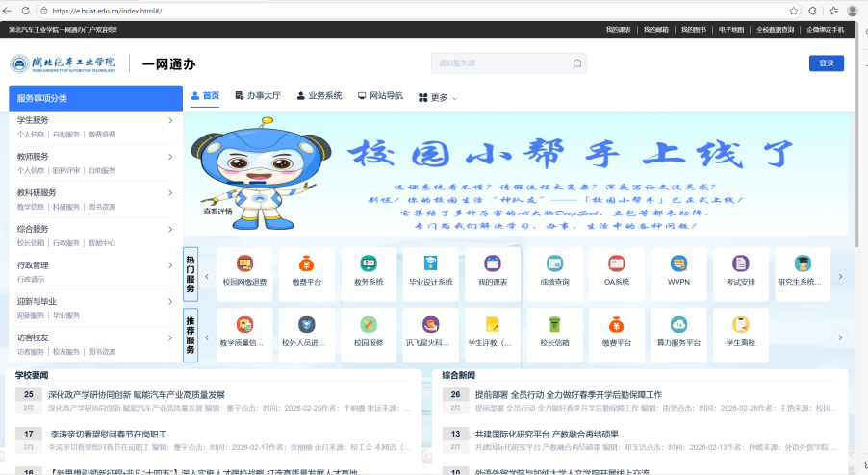Image resolution: width=868 pixels, height=475 pixels.
Task: Open the 教务系统 service icon
Action: pyautogui.click(x=369, y=263)
